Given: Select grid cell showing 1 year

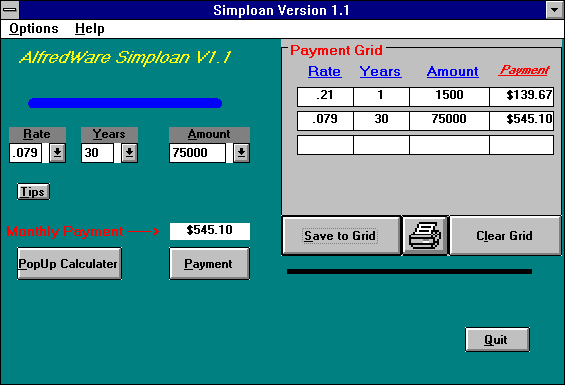Looking at the screenshot, I should pyautogui.click(x=382, y=97).
